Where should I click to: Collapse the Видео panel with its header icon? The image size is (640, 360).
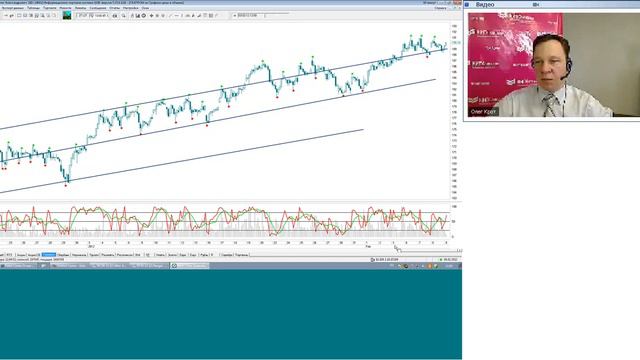(x=467, y=4)
